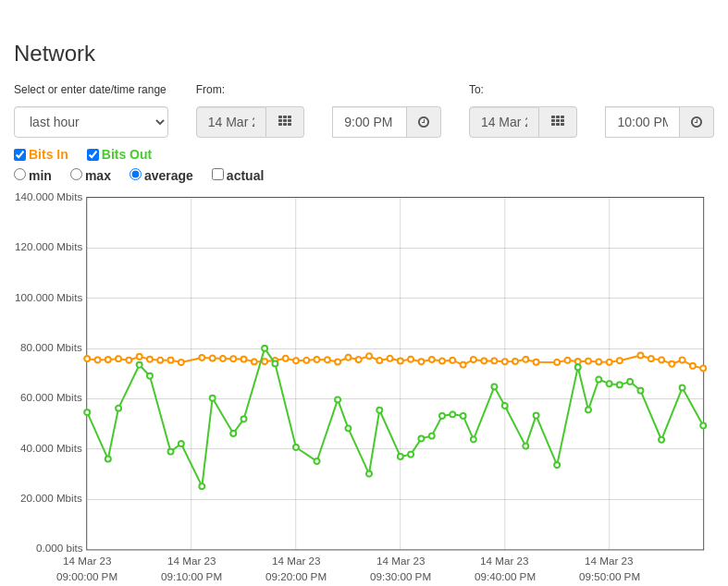
Task: Click the '09:00:00 PM' time axis label
Action: (87, 577)
